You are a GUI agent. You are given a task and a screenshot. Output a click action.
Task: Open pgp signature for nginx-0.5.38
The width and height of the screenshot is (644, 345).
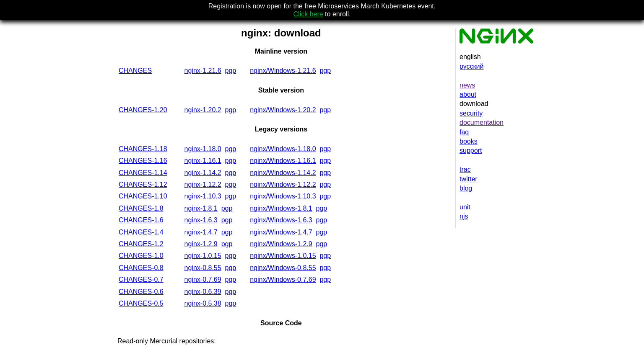coord(231,304)
